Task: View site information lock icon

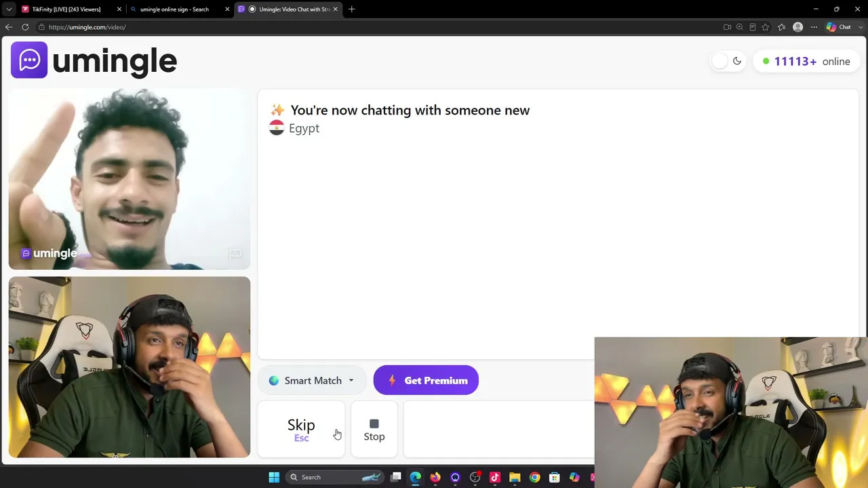Action: [x=41, y=27]
